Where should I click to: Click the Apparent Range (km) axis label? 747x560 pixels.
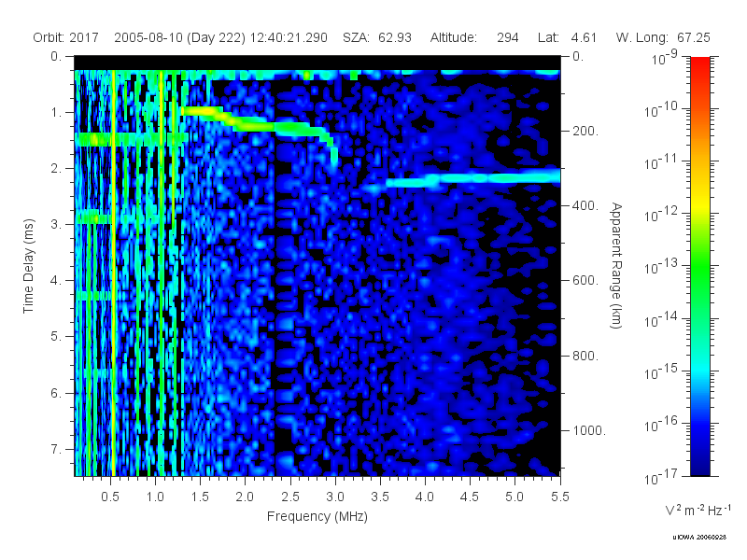pyautogui.click(x=616, y=266)
